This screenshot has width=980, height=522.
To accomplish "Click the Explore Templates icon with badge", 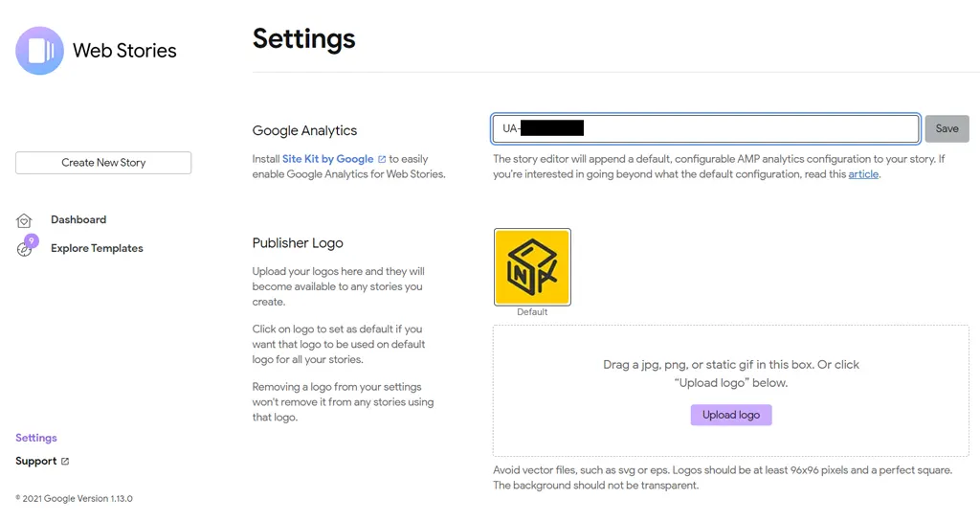I will point(26,246).
